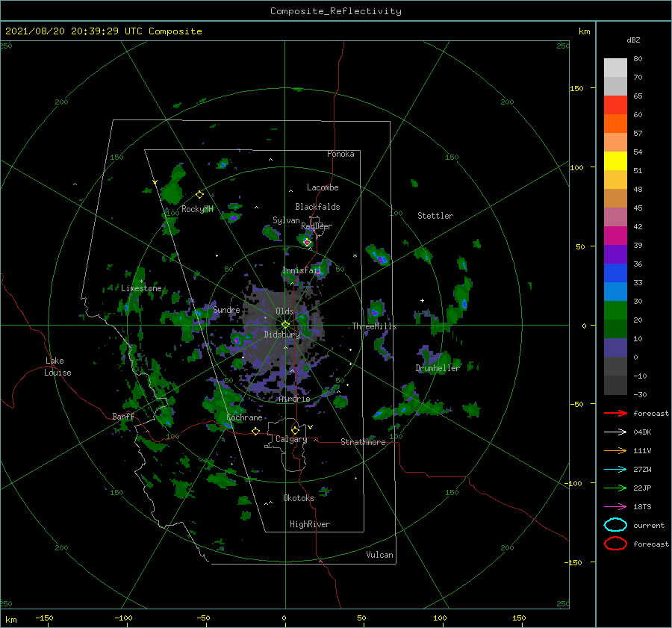This screenshot has width=672, height=628.
Task: Click the Strathmore label
Action: [x=363, y=442]
